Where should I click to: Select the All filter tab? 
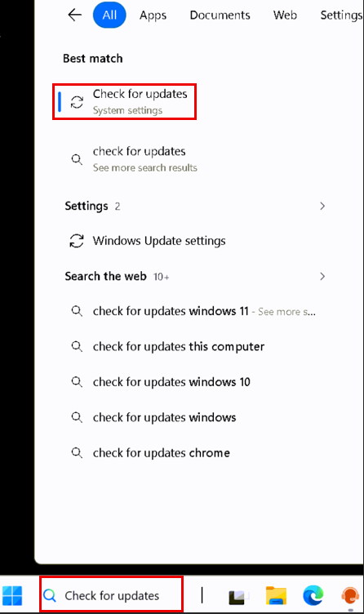109,16
